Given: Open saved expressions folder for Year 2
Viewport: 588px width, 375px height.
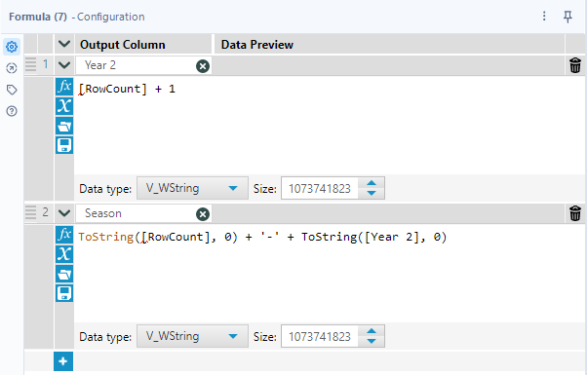Looking at the screenshot, I should (x=64, y=127).
